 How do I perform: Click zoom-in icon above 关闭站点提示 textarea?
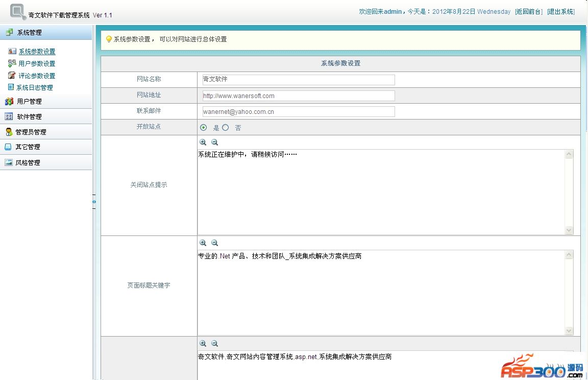203,142
